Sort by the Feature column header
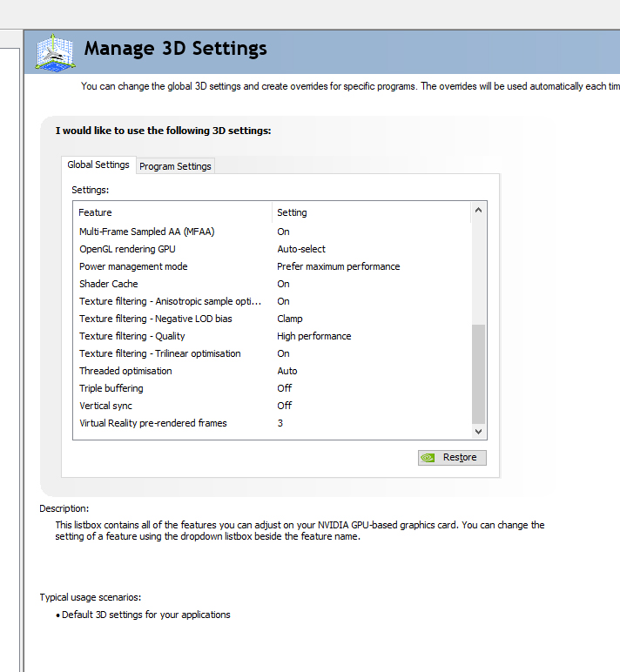620x672 pixels. (172, 212)
